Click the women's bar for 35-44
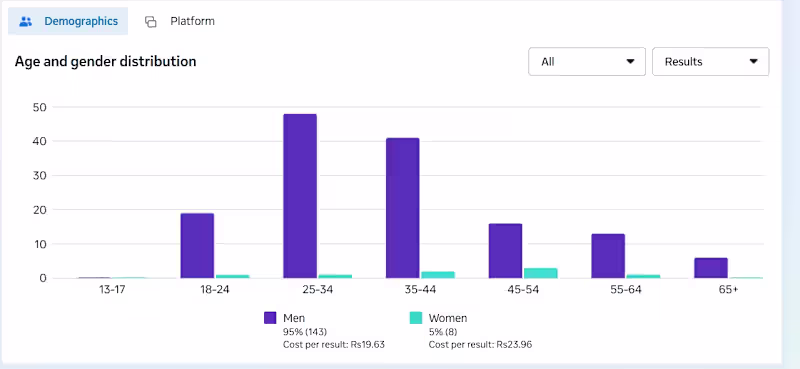 [438, 275]
